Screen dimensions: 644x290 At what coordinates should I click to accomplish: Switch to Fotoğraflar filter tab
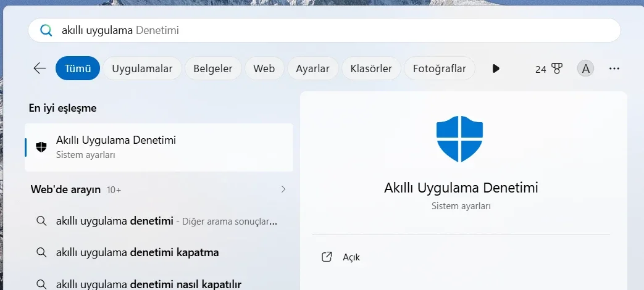click(x=440, y=68)
